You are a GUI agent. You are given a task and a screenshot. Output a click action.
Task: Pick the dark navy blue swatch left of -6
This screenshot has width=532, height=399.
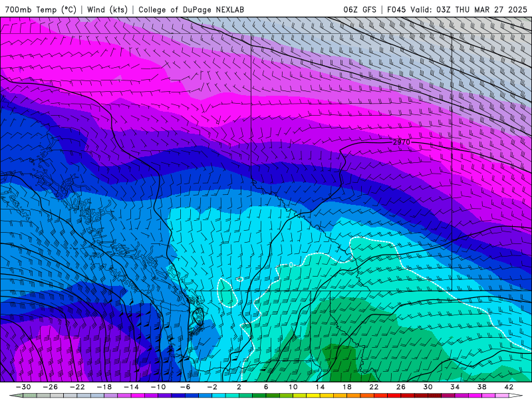click(178, 396)
